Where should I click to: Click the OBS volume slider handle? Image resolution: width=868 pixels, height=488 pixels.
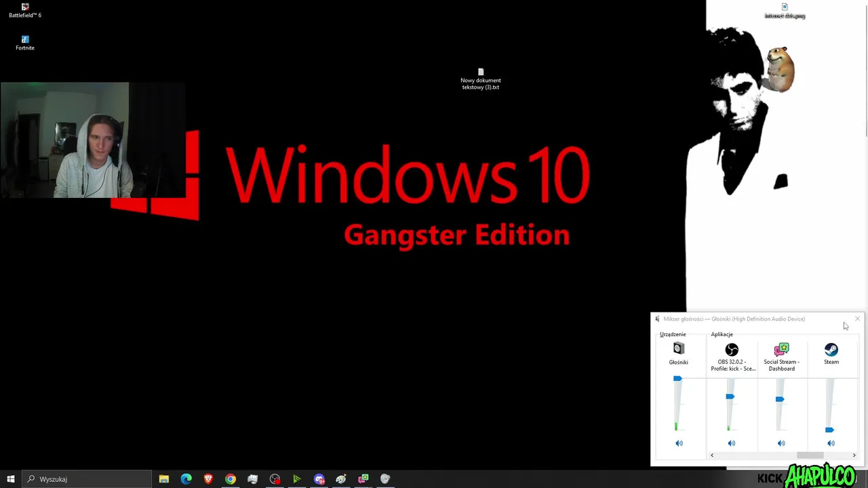point(730,396)
